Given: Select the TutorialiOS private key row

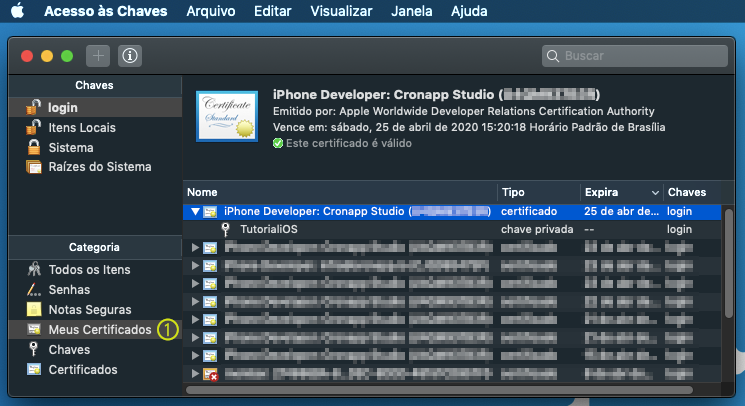Looking at the screenshot, I should pos(452,229).
